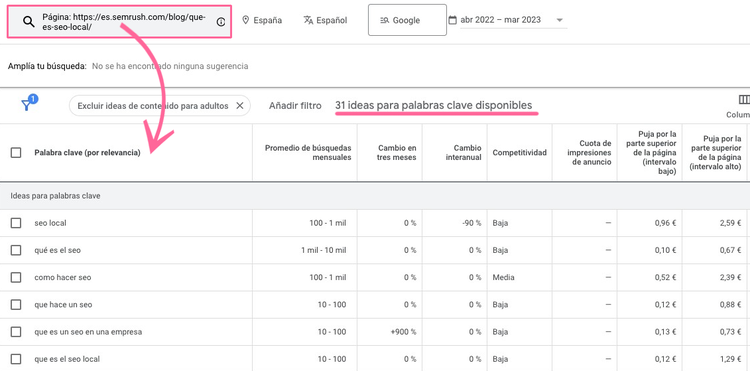Tick the checkbox for 'seo local'

[x=16, y=223]
